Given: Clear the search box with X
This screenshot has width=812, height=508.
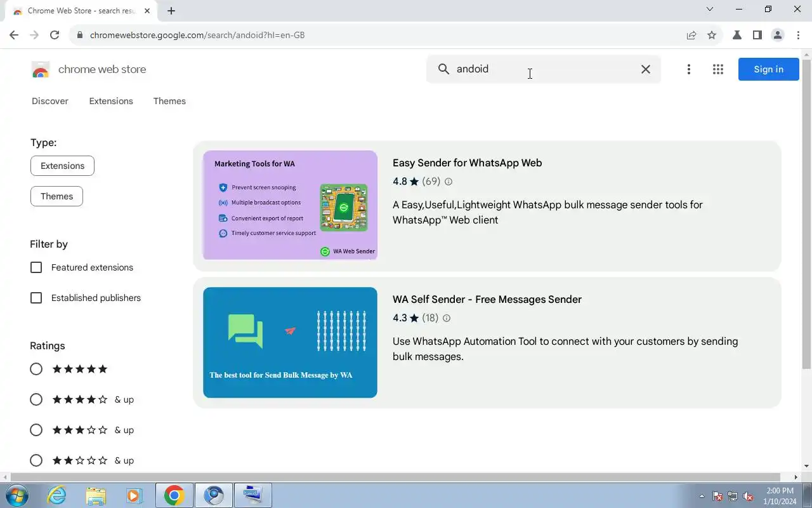Looking at the screenshot, I should coord(645,69).
